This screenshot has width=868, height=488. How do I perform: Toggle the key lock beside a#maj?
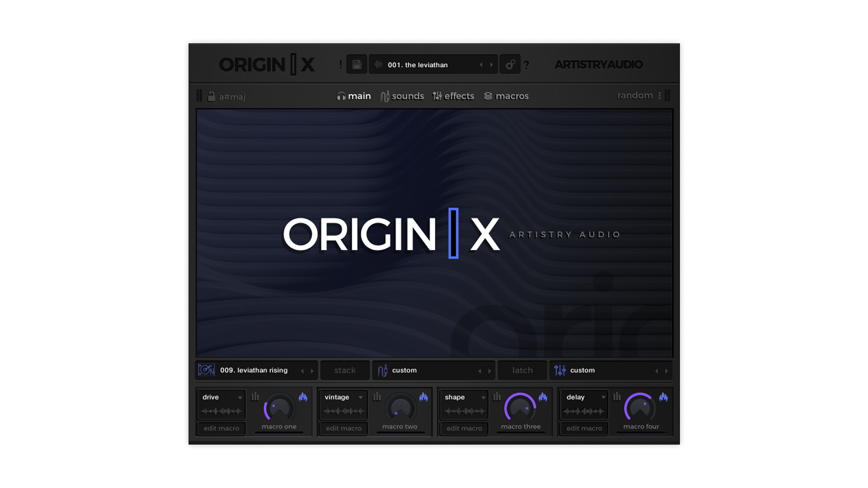coord(211,96)
